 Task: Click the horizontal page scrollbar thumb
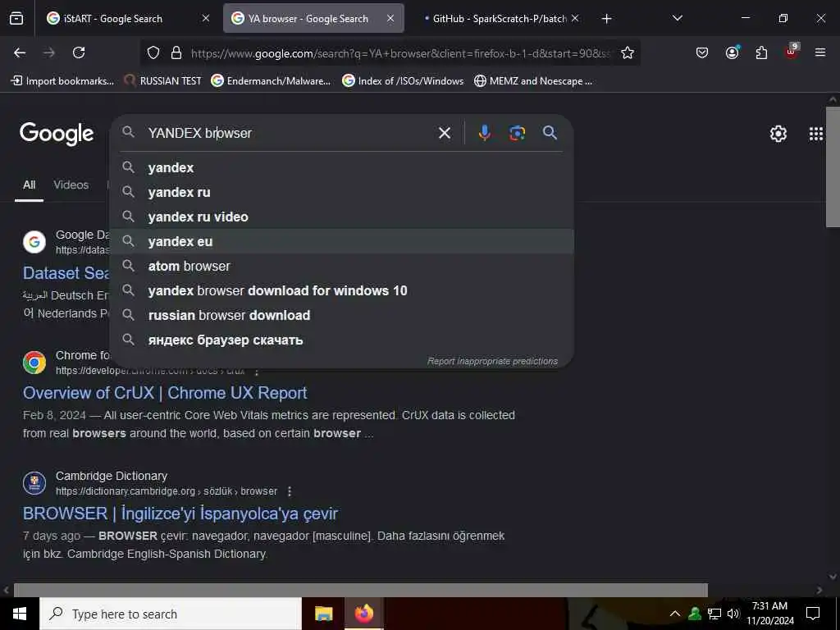tap(361, 590)
